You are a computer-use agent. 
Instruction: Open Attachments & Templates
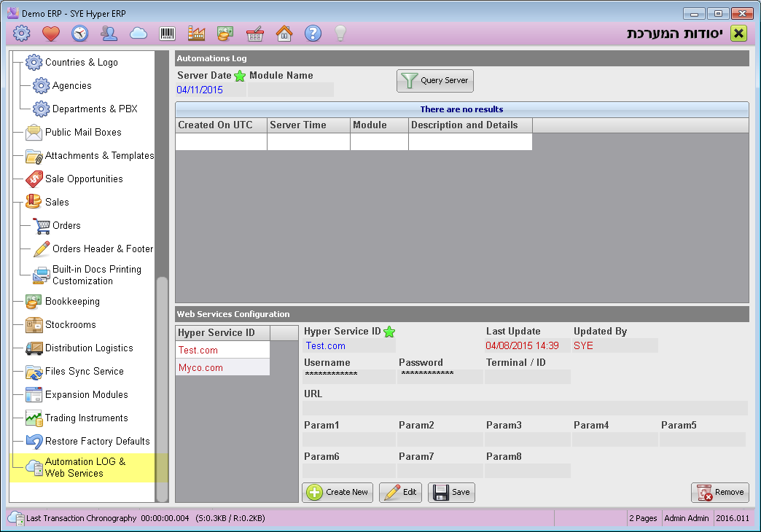pyautogui.click(x=90, y=155)
